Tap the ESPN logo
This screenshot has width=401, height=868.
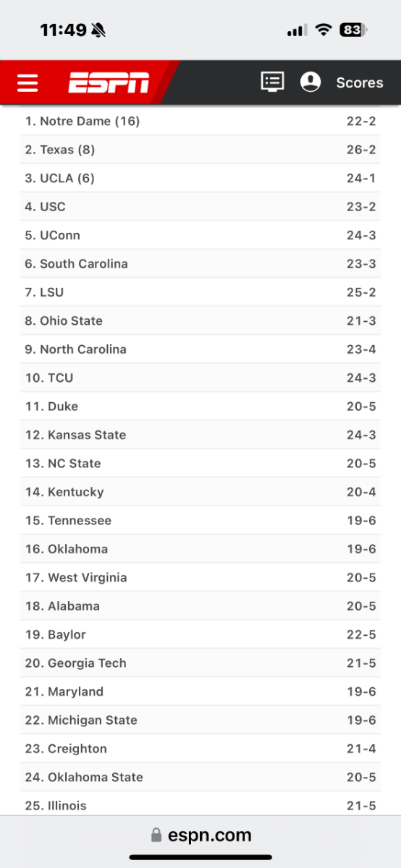[x=109, y=82]
